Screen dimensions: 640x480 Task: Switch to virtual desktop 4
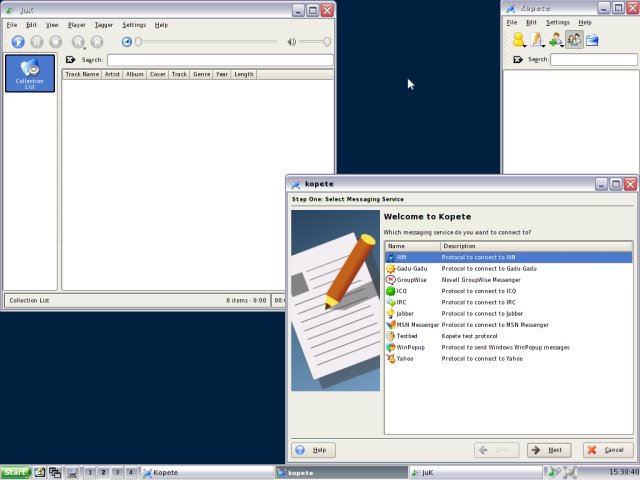tap(131, 472)
